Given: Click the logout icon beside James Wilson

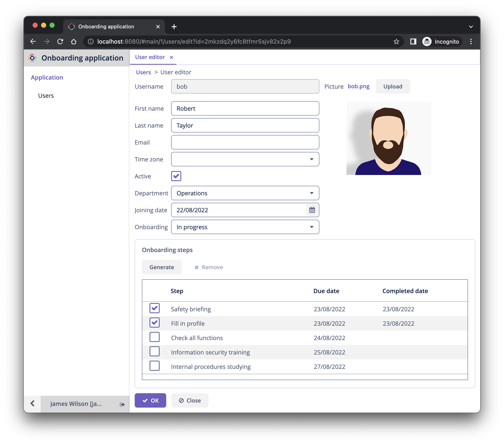Looking at the screenshot, I should [x=122, y=404].
